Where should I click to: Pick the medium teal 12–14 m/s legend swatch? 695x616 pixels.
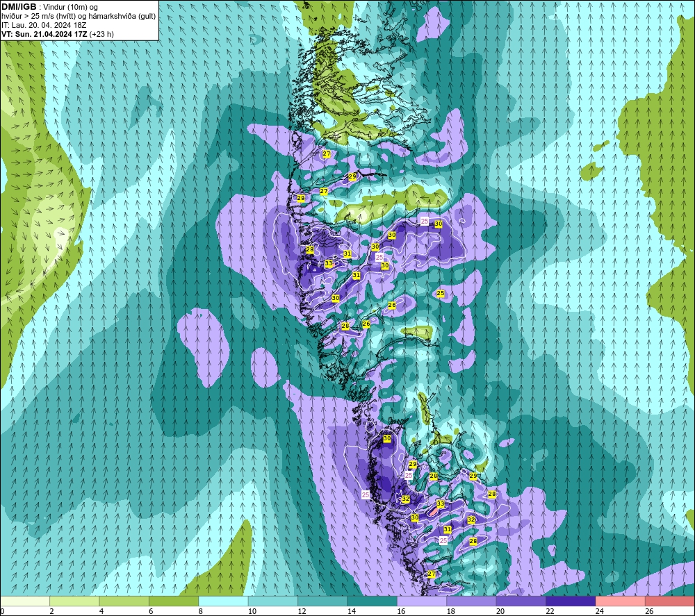pyautogui.click(x=322, y=601)
